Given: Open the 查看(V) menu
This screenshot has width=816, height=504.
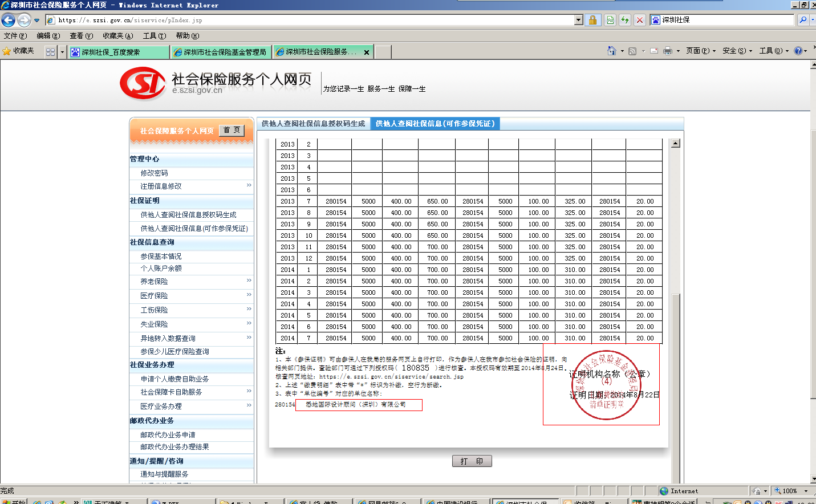Looking at the screenshot, I should pos(82,36).
